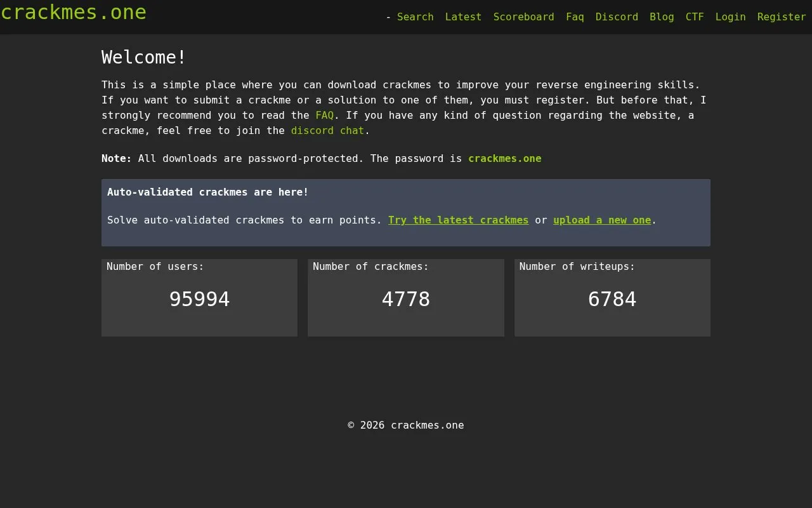
Task: Click the 'Number of users:' label
Action: [155, 266]
